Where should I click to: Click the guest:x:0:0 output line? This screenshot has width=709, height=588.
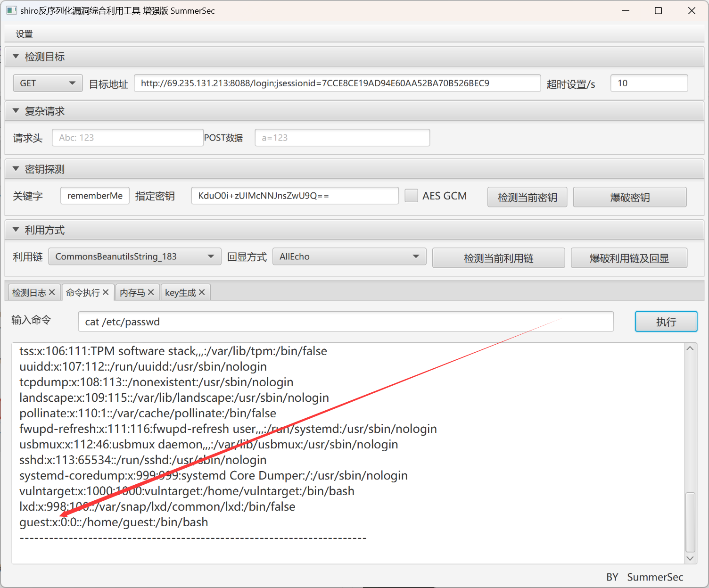pos(114,522)
